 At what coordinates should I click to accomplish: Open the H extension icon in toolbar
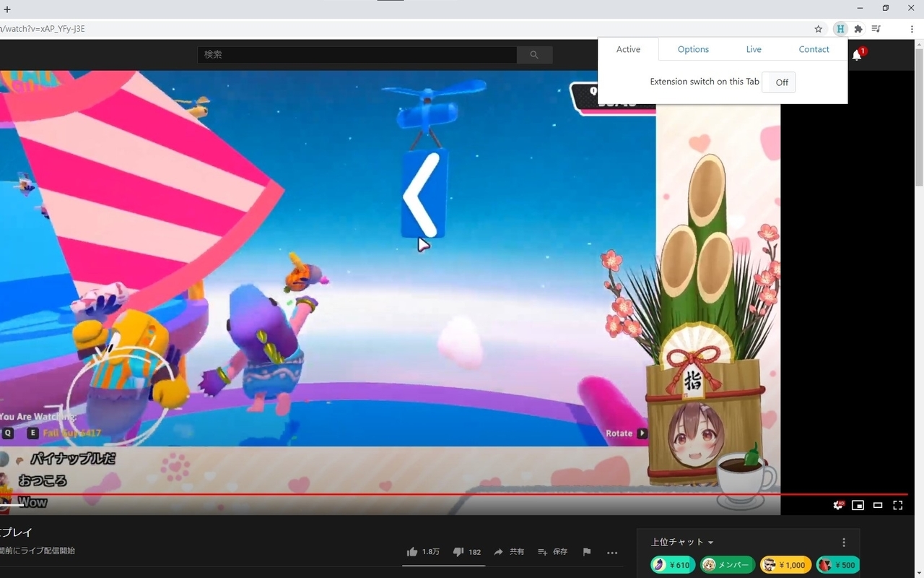[x=840, y=29]
